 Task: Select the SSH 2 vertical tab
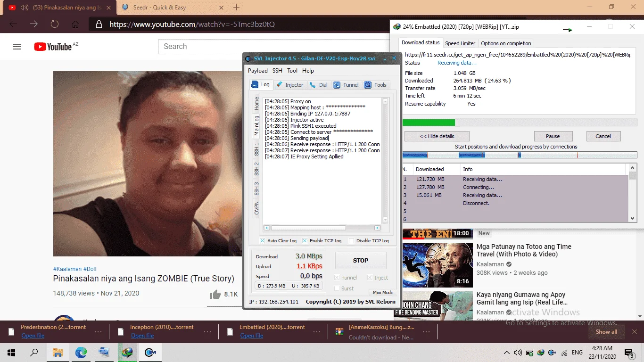click(x=256, y=169)
